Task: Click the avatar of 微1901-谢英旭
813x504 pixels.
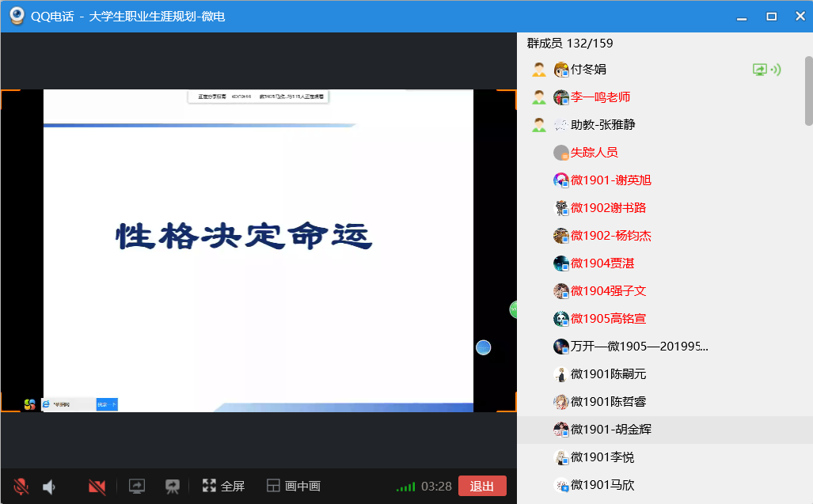Action: 561,180
